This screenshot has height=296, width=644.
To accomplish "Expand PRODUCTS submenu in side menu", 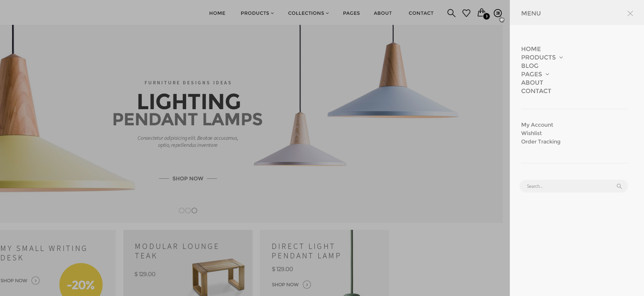I will (x=561, y=57).
